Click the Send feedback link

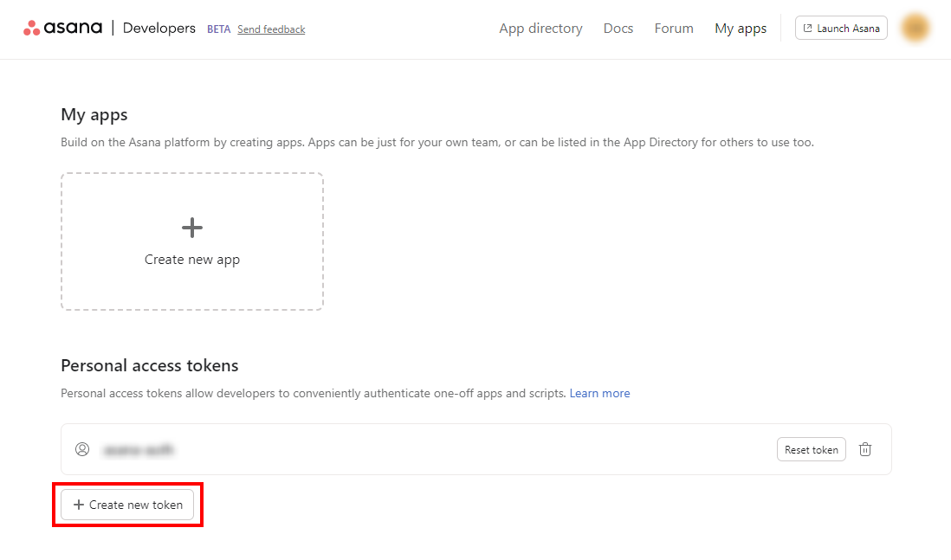click(271, 29)
